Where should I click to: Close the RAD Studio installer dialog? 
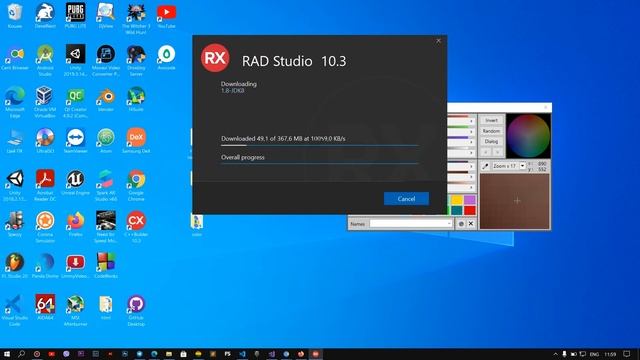[438, 41]
